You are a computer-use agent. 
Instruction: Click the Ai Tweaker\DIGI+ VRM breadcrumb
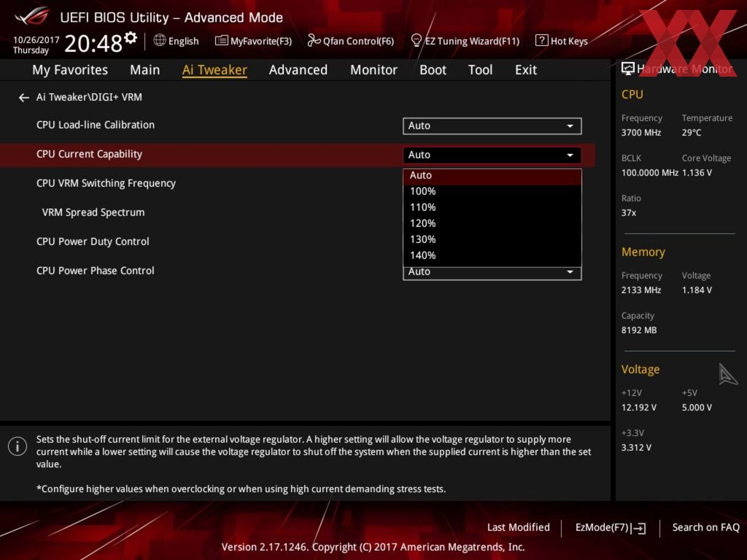pos(89,97)
